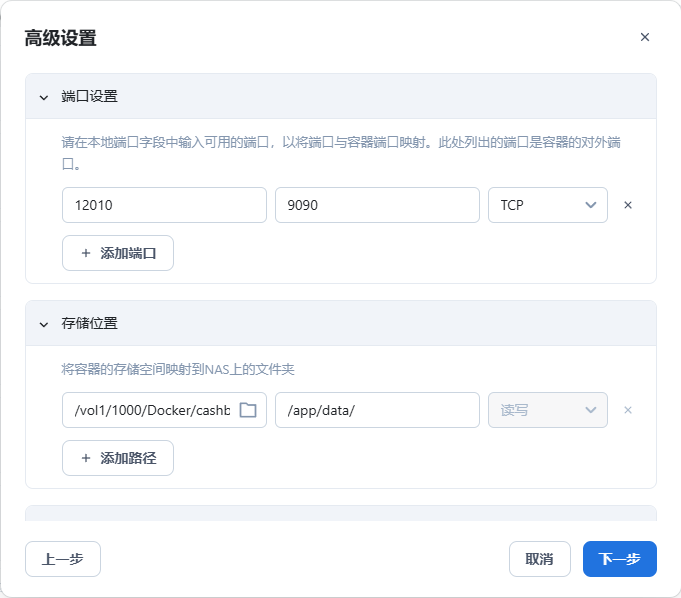Click the local port field showing 12010
This screenshot has width=681, height=598.
click(x=164, y=205)
